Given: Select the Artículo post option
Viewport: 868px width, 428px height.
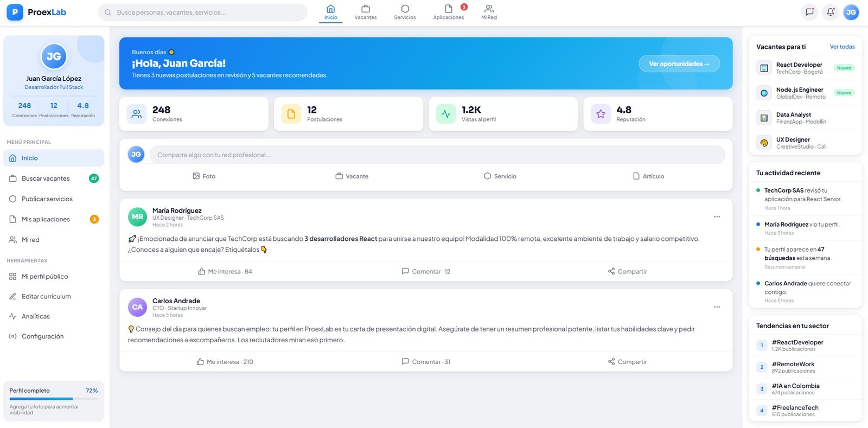Looking at the screenshot, I should tap(648, 176).
